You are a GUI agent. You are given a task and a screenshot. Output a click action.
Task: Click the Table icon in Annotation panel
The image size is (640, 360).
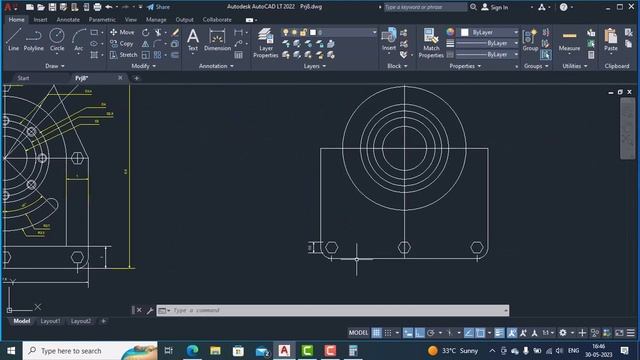tap(239, 55)
